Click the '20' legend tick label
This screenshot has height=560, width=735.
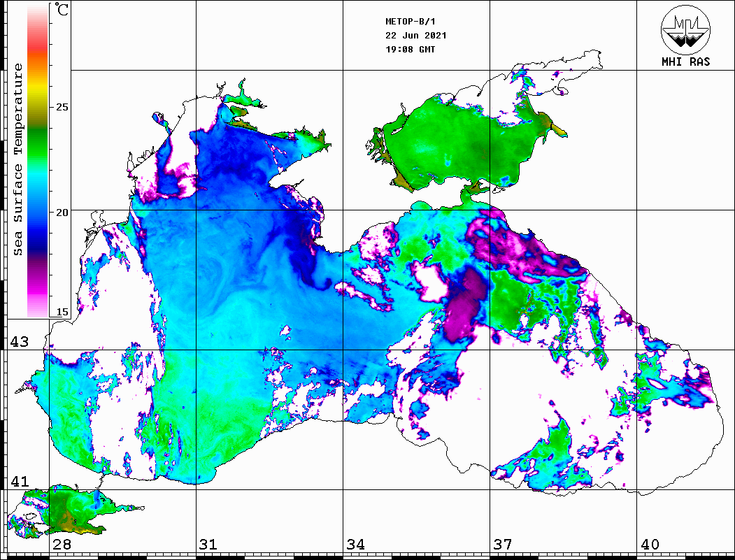coord(62,213)
